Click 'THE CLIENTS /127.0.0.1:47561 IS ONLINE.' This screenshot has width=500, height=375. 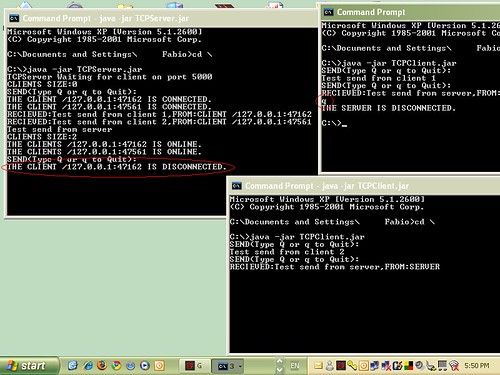pyautogui.click(x=104, y=152)
